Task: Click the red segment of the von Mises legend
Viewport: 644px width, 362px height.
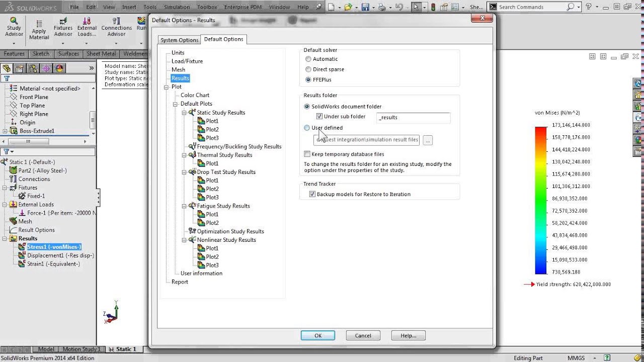Action: click(541, 132)
